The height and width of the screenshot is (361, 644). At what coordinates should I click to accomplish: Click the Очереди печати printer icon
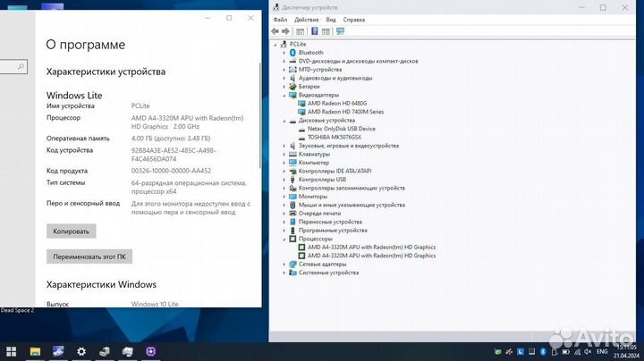click(292, 214)
